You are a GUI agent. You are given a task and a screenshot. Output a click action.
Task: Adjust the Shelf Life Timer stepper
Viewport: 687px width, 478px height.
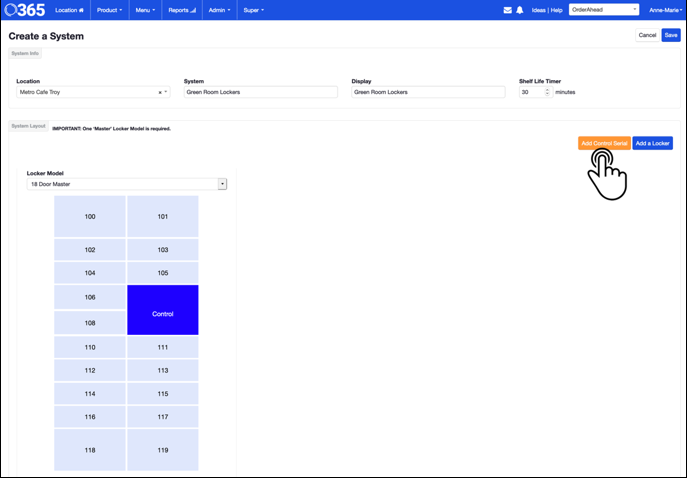(x=547, y=92)
